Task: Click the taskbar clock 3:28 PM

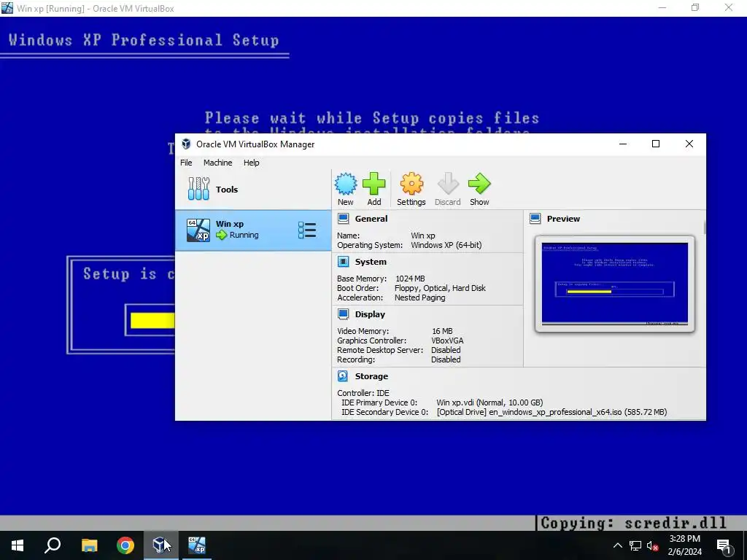Action: click(684, 539)
